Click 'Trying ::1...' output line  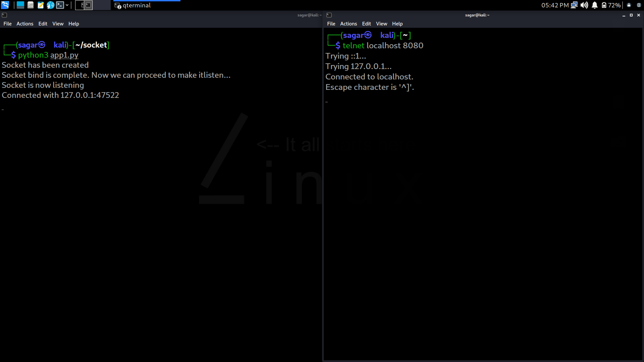(x=346, y=56)
